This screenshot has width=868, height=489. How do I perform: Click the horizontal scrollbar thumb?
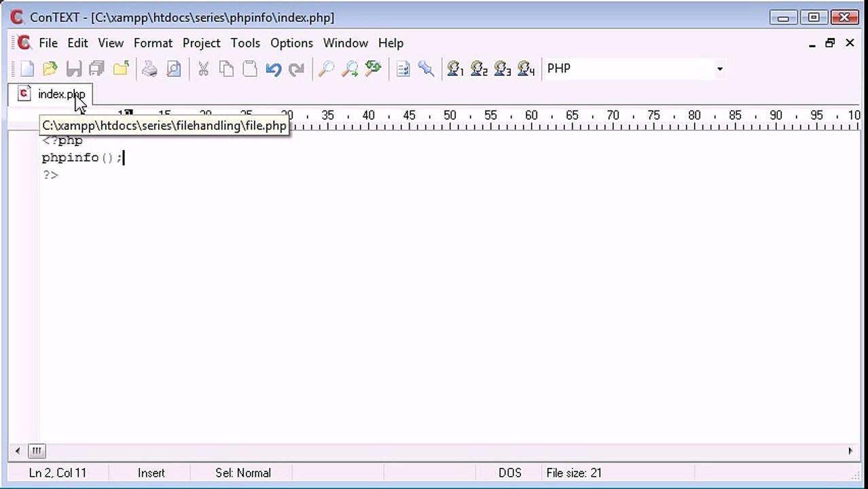(37, 451)
